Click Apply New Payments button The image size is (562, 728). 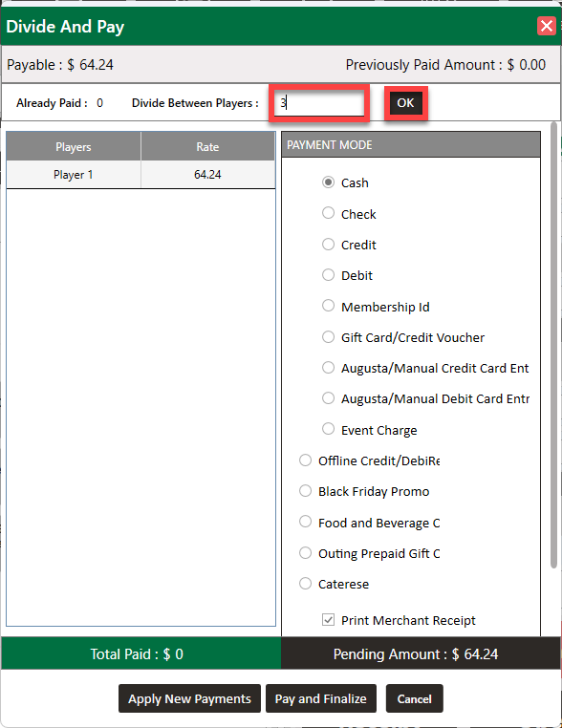tap(189, 698)
